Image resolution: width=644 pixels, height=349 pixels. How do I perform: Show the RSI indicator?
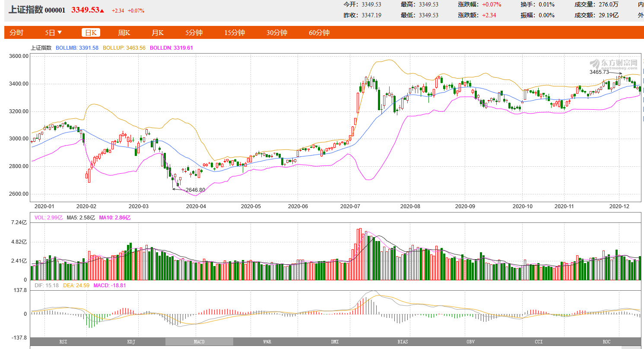pos(63,342)
